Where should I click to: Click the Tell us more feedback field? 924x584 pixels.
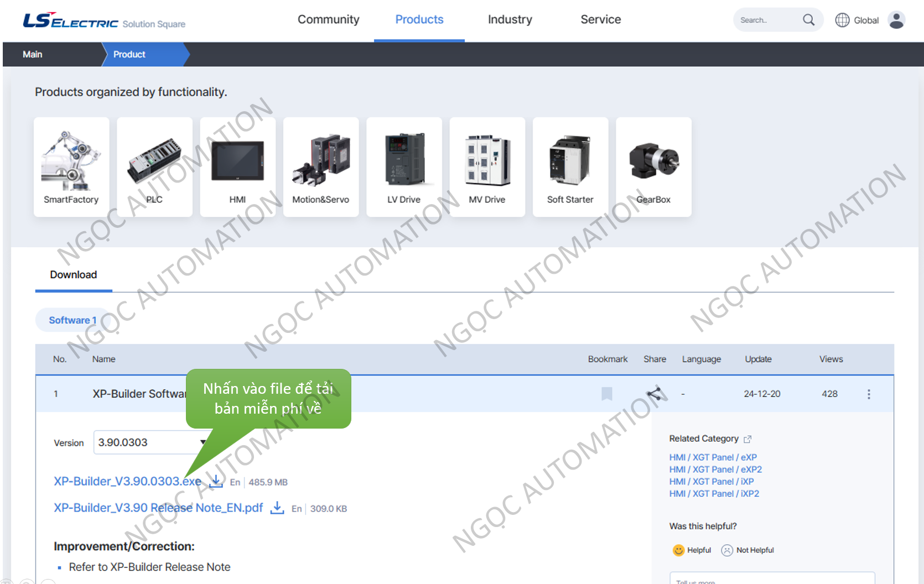(772, 578)
